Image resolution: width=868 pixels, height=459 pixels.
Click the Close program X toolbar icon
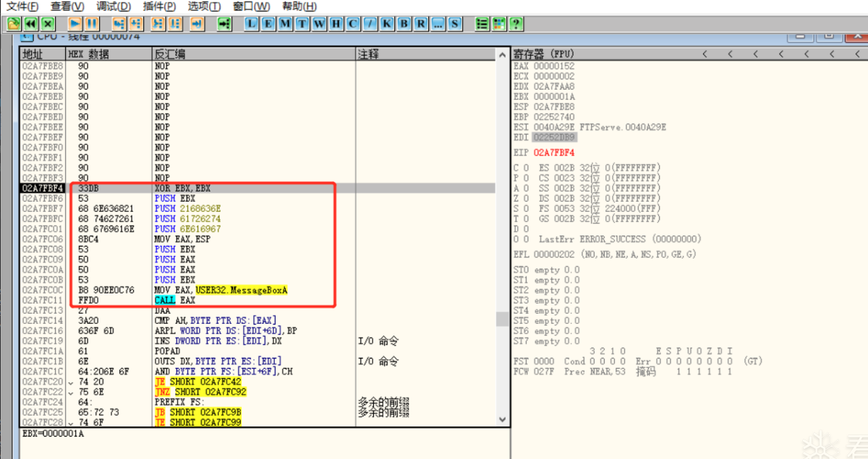pyautogui.click(x=48, y=23)
